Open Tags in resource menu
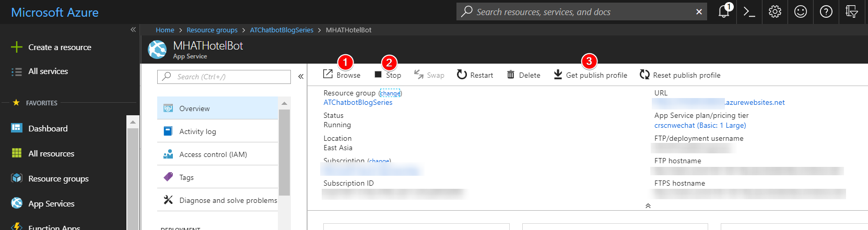Screen dimensions: 868x230 217,177
